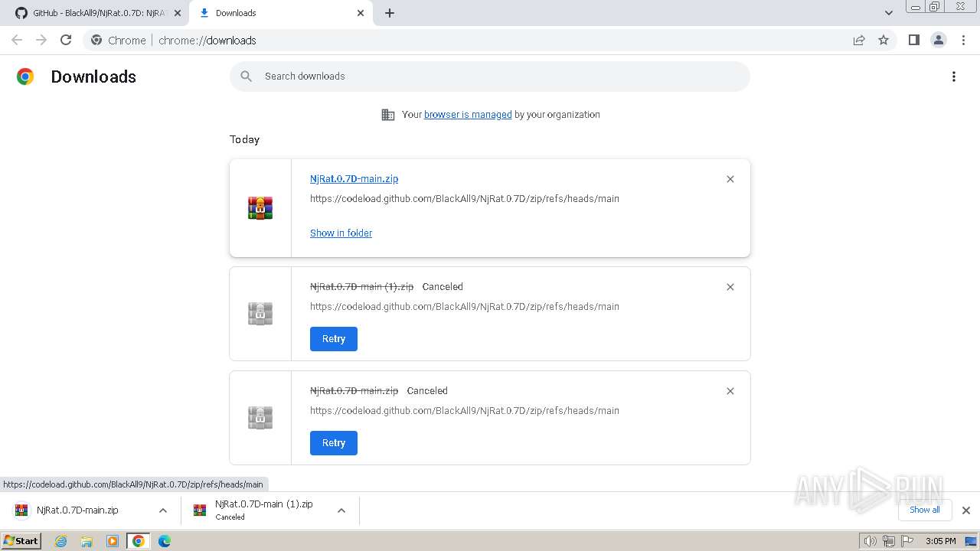Click the Chrome taskbar icon
This screenshot has height=551, width=980.
139,541
